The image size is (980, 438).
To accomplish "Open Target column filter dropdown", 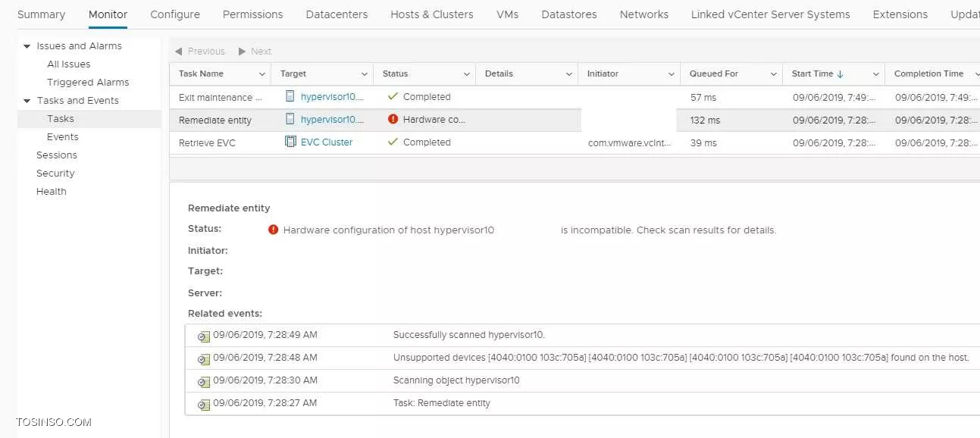I will pyautogui.click(x=365, y=74).
